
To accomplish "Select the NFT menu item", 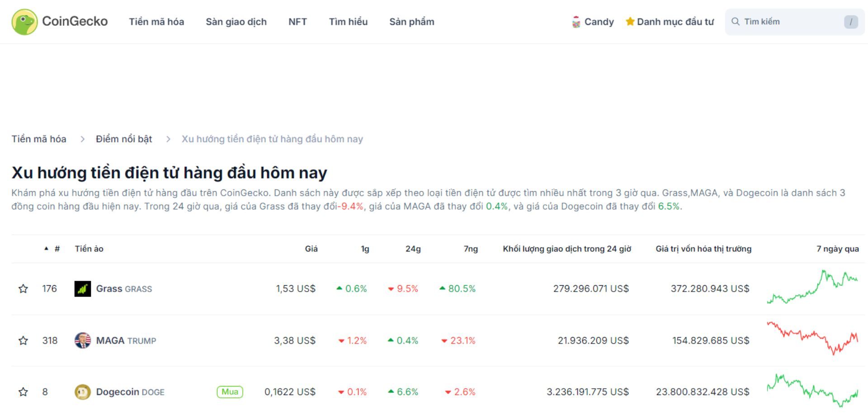I will point(298,21).
